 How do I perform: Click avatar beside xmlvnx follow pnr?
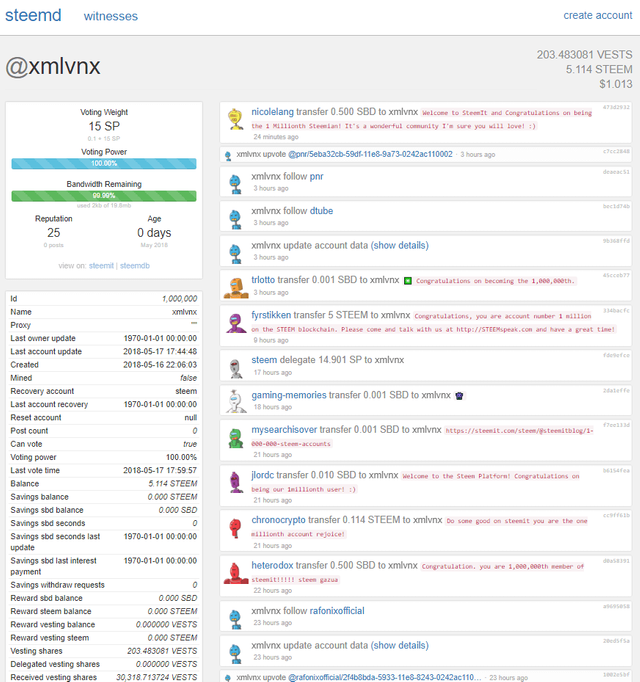(235, 184)
